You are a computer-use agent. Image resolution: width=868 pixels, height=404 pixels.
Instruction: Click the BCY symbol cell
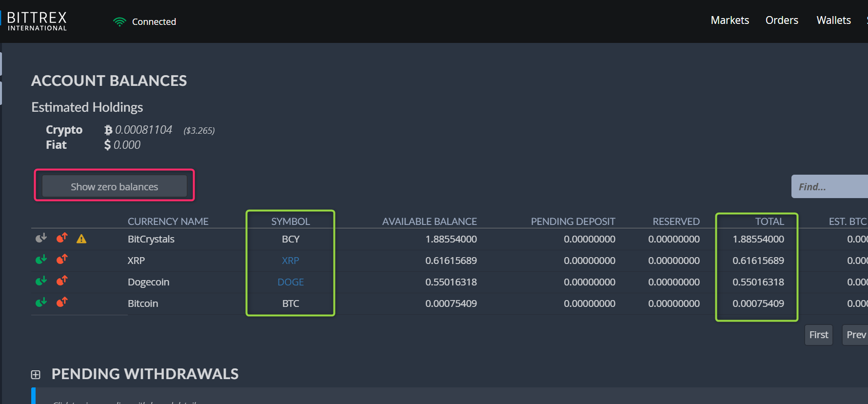coord(291,239)
